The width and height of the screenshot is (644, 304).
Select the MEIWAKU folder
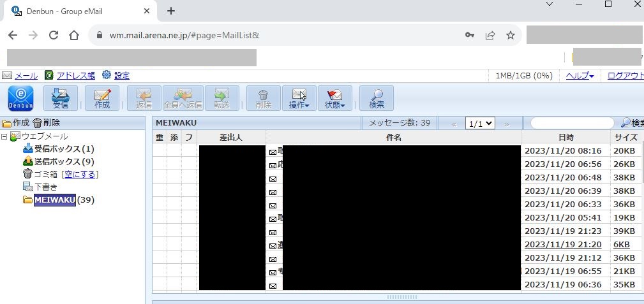pyautogui.click(x=55, y=200)
